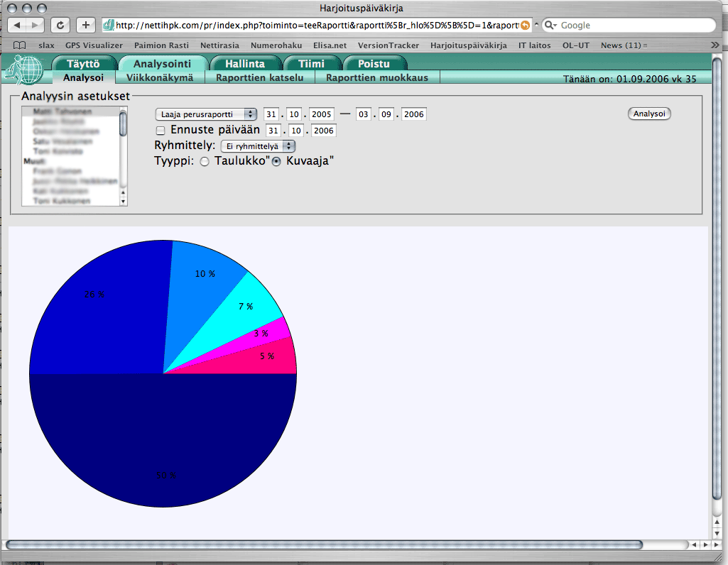This screenshot has height=565, width=728.
Task: Click the page scrollbar up arrow
Action: pyautogui.click(x=717, y=522)
